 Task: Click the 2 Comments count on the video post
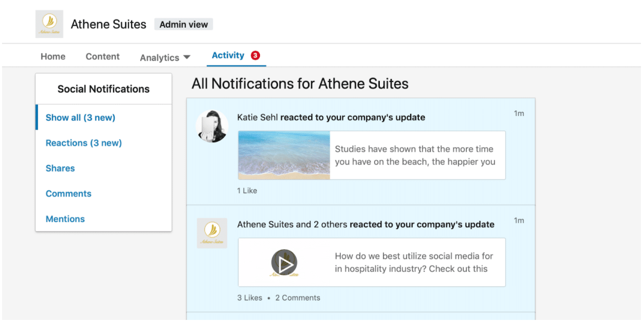click(297, 297)
